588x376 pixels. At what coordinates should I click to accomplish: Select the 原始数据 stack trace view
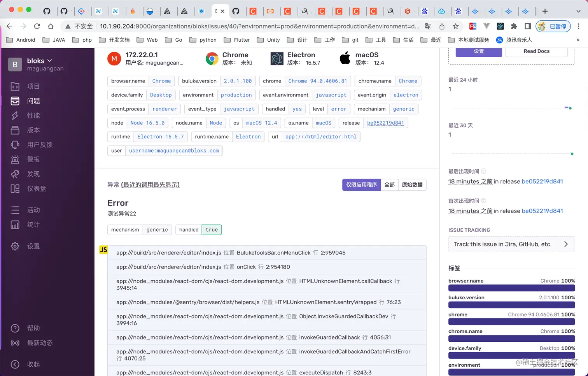(412, 185)
